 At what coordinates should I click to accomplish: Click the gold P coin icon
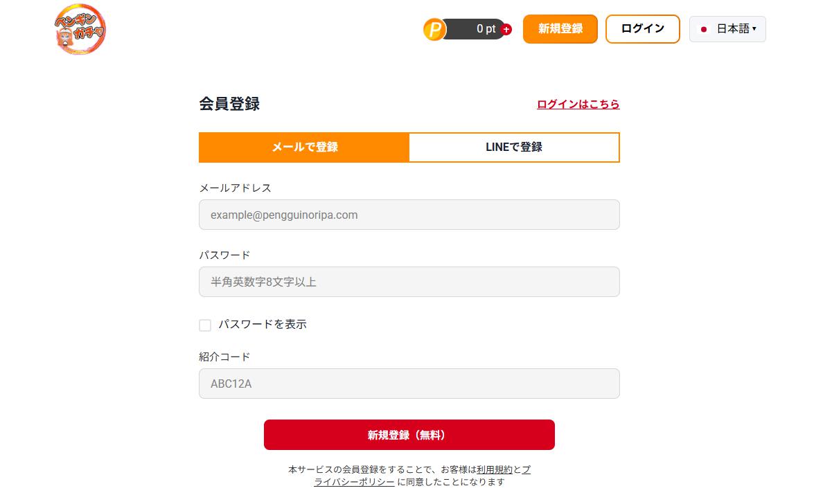click(435, 29)
